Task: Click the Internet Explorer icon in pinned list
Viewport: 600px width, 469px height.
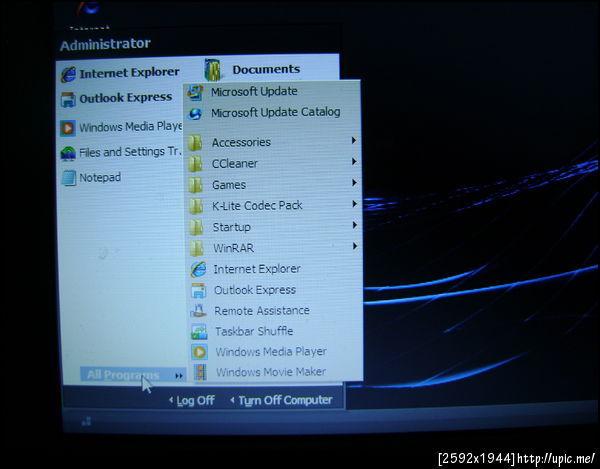Action: (x=68, y=74)
